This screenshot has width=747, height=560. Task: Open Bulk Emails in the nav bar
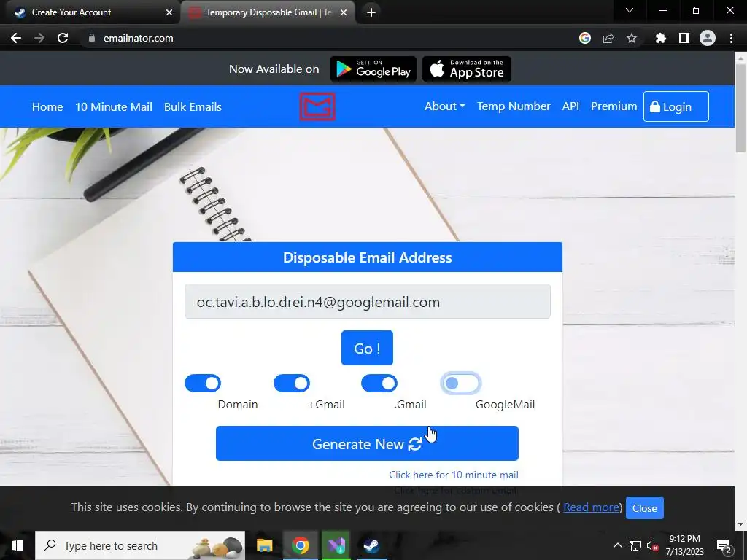193,106
